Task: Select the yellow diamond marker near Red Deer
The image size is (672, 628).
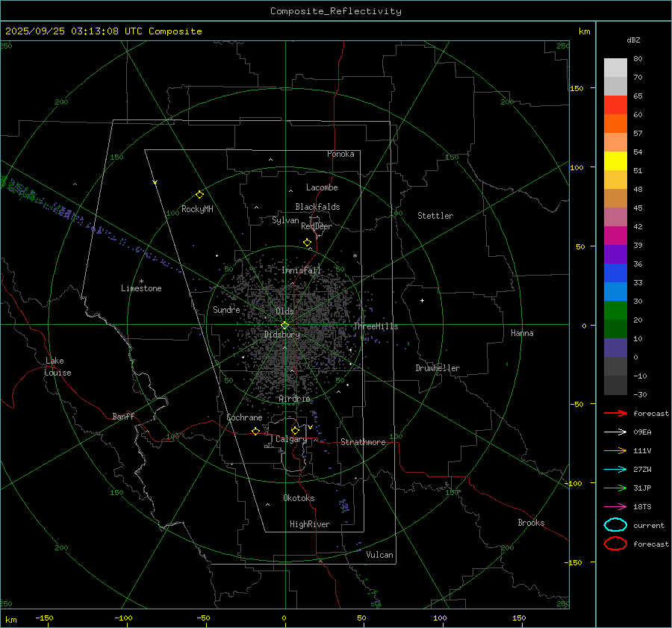Action: click(x=307, y=243)
